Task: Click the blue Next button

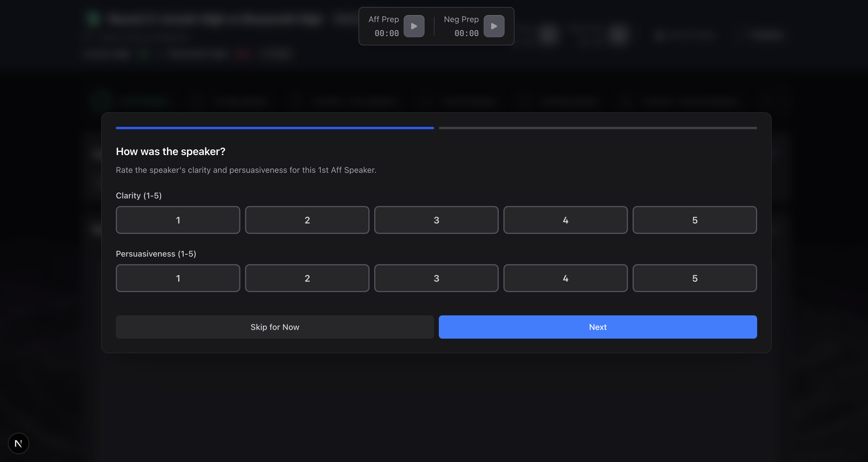Action: click(x=597, y=327)
